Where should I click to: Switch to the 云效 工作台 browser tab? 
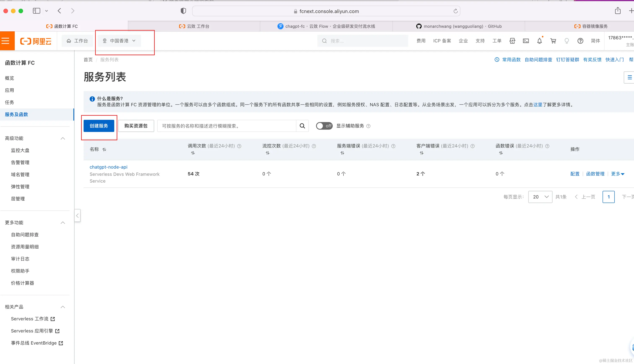click(194, 26)
